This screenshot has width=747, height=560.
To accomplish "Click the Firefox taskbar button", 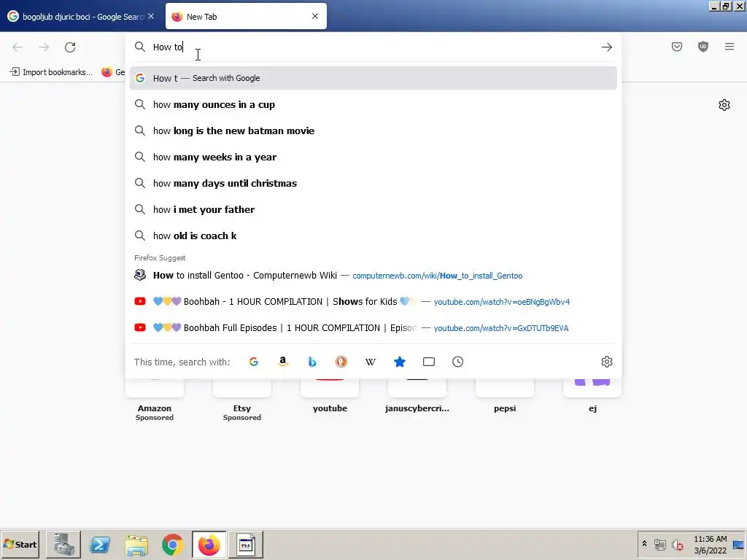I will click(x=209, y=544).
